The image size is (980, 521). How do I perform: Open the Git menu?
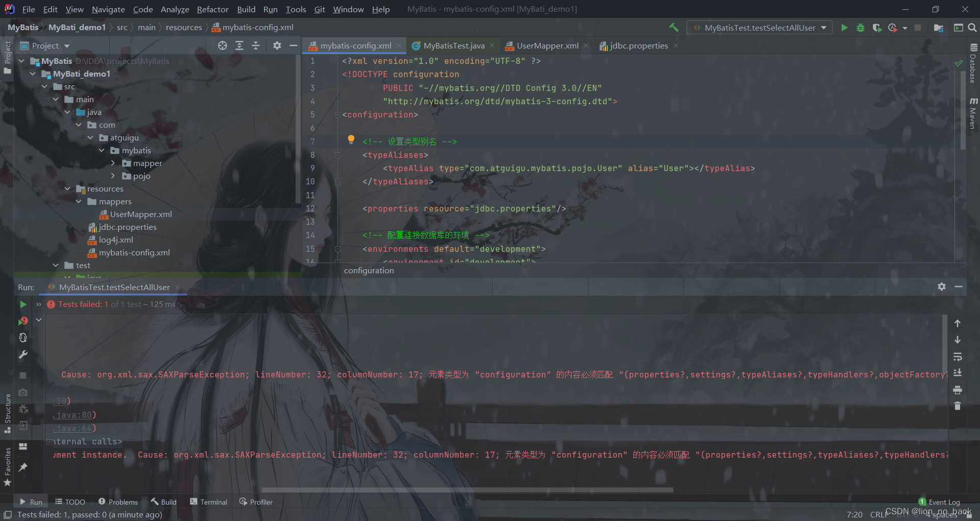pyautogui.click(x=320, y=9)
